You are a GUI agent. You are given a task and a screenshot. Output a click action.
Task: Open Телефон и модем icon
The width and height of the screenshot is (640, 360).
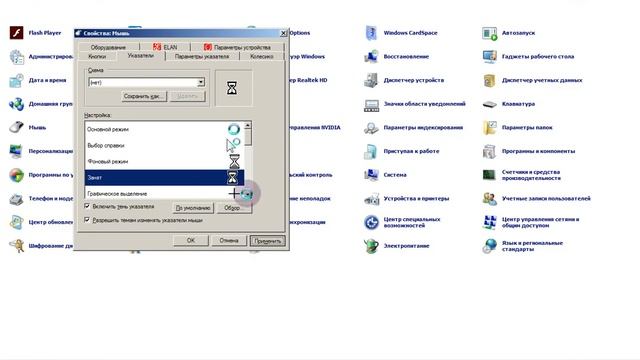click(x=16, y=199)
